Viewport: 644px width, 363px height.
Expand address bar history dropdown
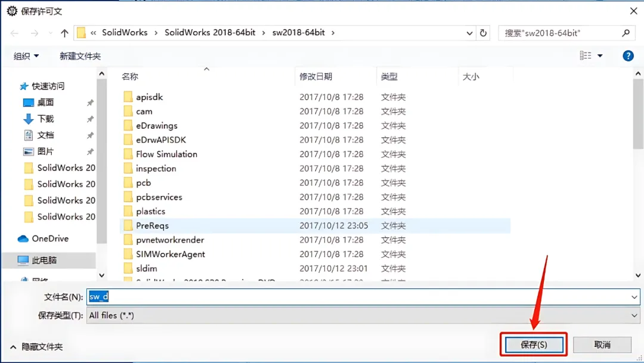469,33
